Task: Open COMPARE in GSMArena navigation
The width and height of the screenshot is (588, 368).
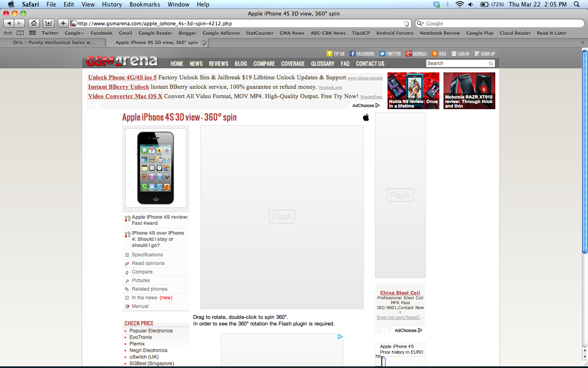Action: pos(264,64)
